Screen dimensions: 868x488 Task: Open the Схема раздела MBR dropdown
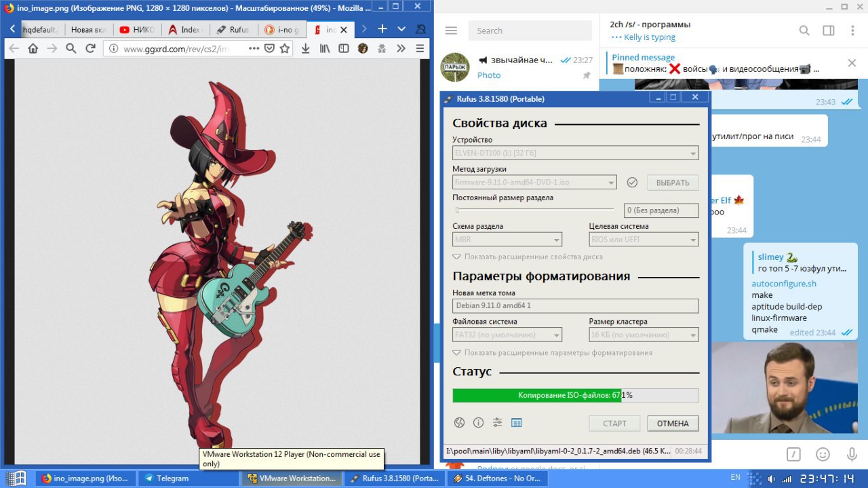click(507, 240)
